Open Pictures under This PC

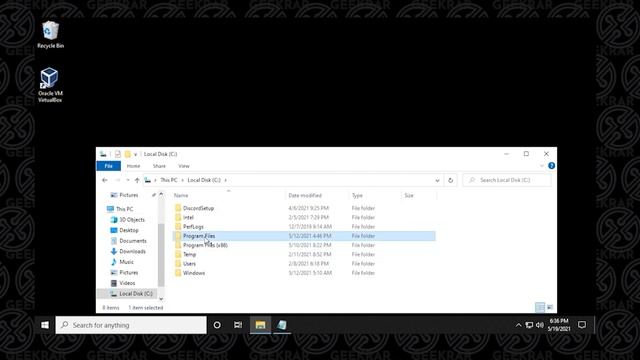(129, 273)
